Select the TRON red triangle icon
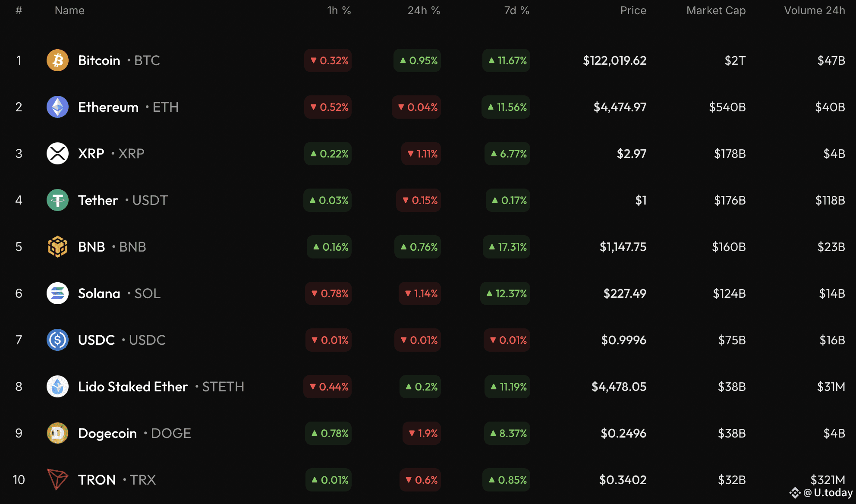This screenshot has width=856, height=504. [57, 479]
